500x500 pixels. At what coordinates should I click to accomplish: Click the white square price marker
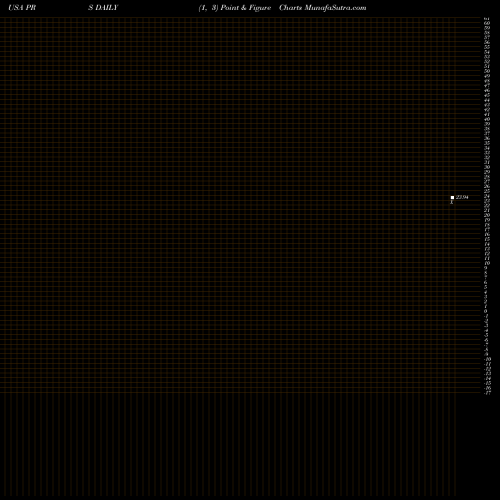pos(452,197)
